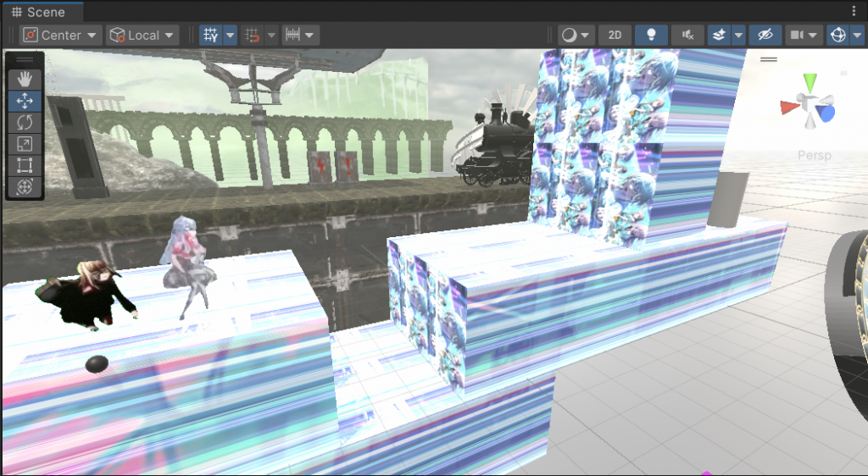Select the combined Transform tool
The width and height of the screenshot is (868, 476).
(25, 187)
